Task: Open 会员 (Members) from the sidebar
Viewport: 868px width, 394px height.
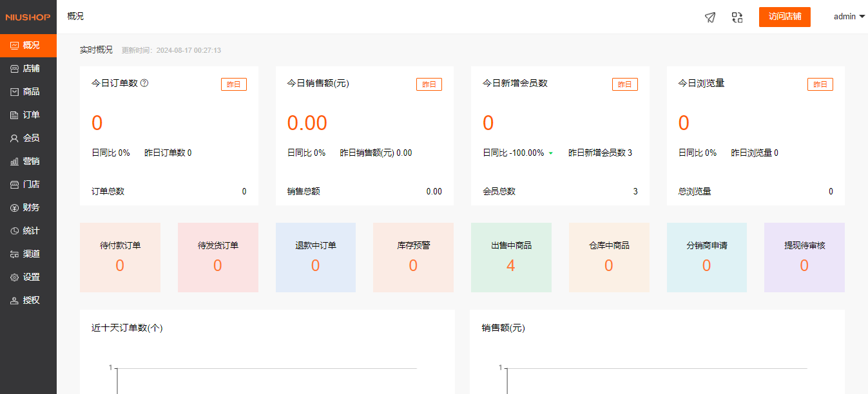Action: tap(28, 138)
